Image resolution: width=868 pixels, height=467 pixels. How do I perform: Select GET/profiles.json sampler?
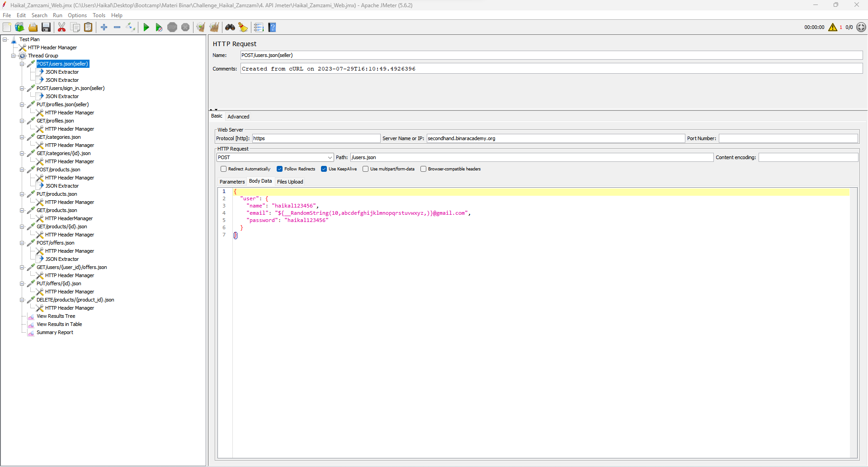tap(55, 121)
